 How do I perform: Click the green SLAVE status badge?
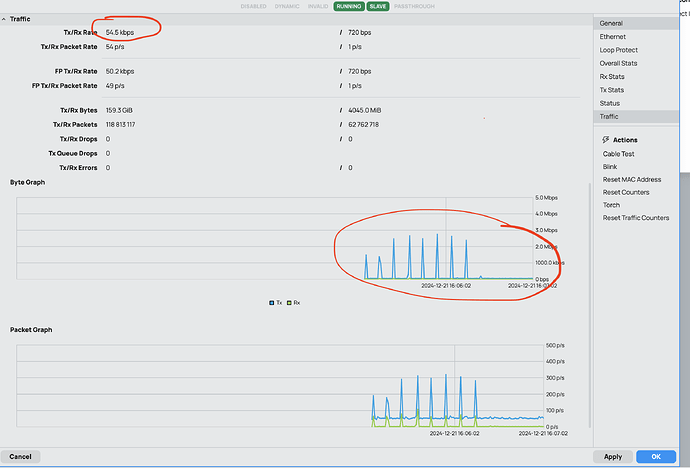(378, 6)
